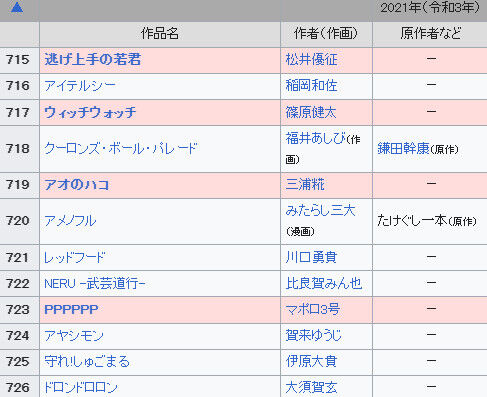Open the 逃げ上手の若君 link
The image size is (487, 397).
[93, 60]
